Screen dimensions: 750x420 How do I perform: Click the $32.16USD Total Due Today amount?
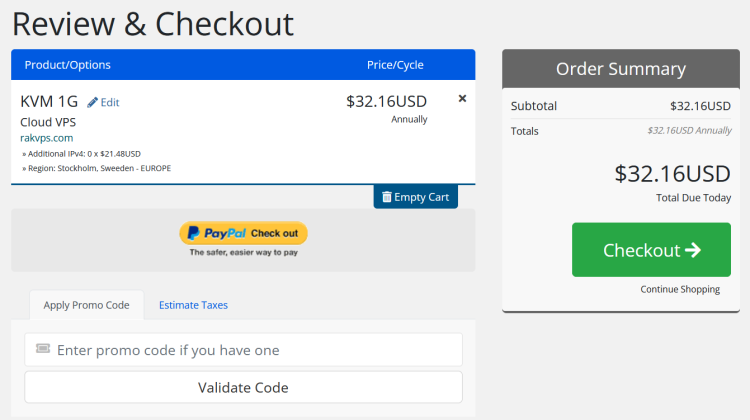point(673,174)
